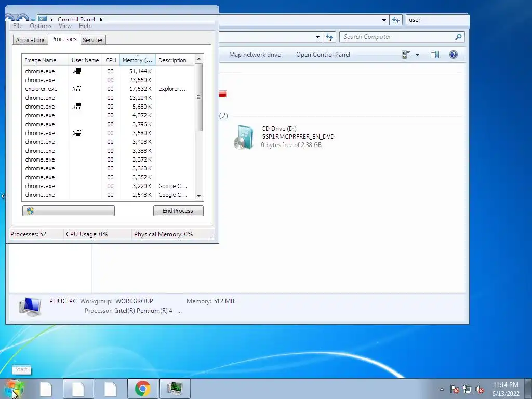This screenshot has height=399, width=532.
Task: Click the 'Processes: 52' status bar entry
Action: pyautogui.click(x=28, y=234)
